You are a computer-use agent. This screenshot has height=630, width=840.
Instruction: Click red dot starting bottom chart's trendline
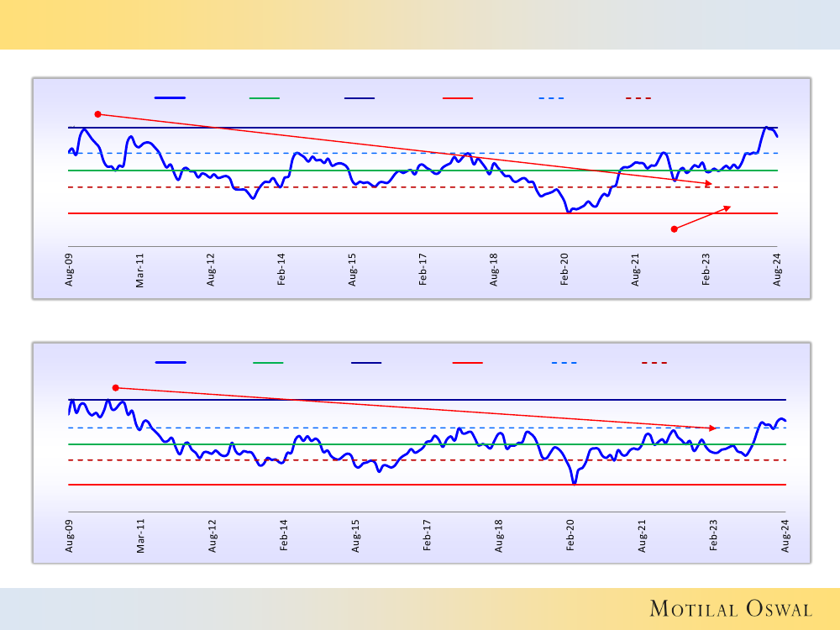116,387
